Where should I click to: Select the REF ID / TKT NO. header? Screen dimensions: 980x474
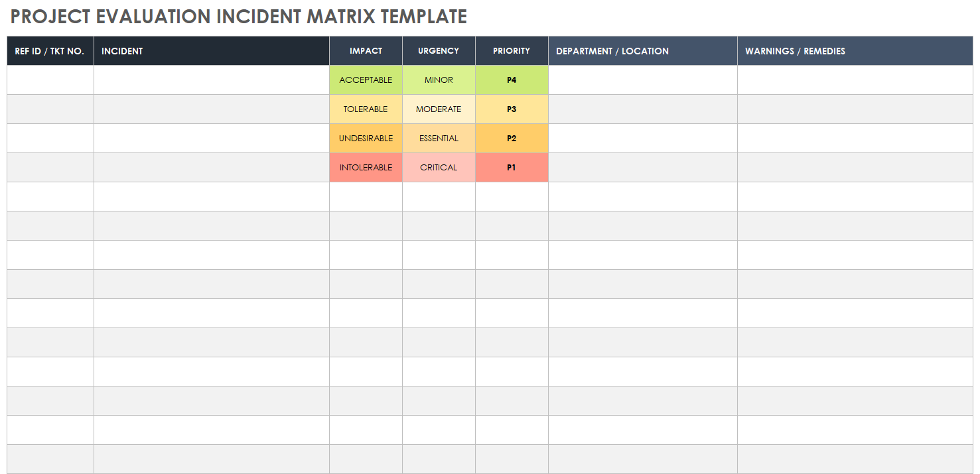[x=50, y=51]
